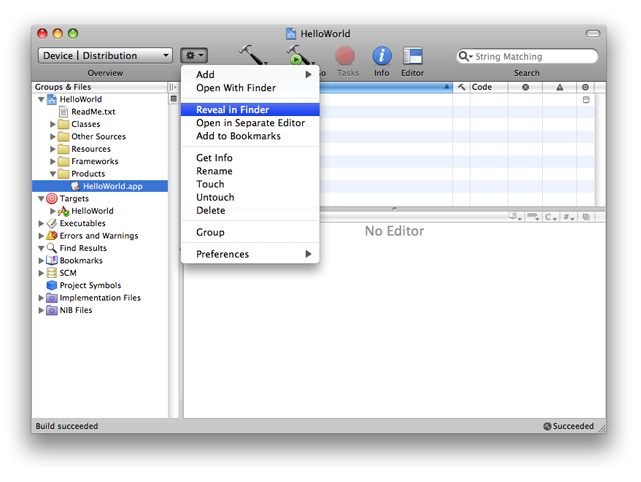The width and height of the screenshot is (641, 482).
Task: Click the NIB Files smart folder icon
Action: click(52, 310)
